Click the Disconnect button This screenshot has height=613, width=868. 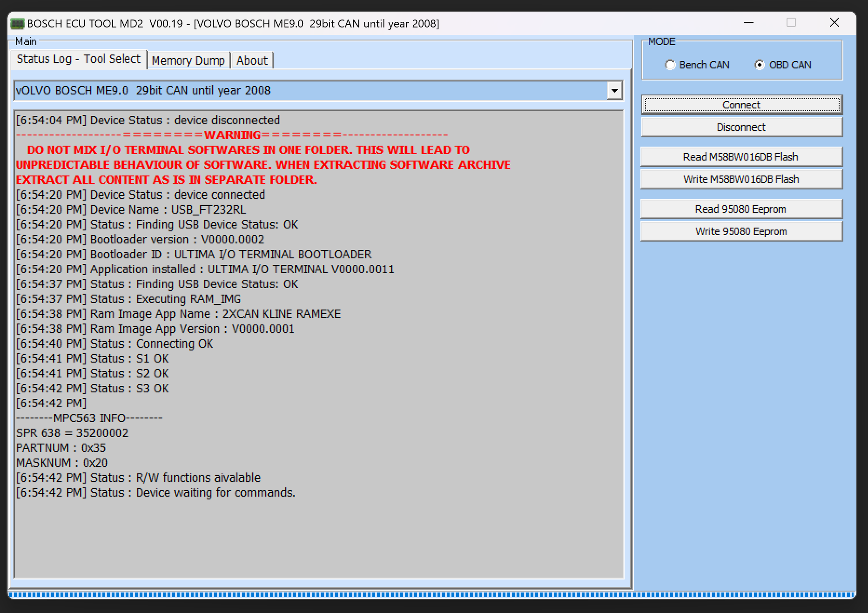point(741,128)
